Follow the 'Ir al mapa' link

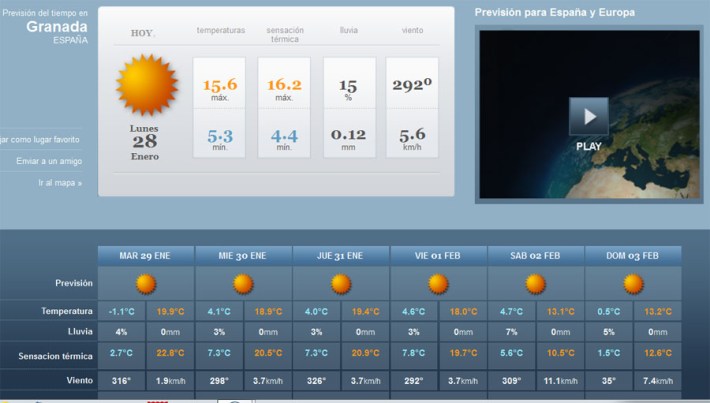tap(60, 183)
